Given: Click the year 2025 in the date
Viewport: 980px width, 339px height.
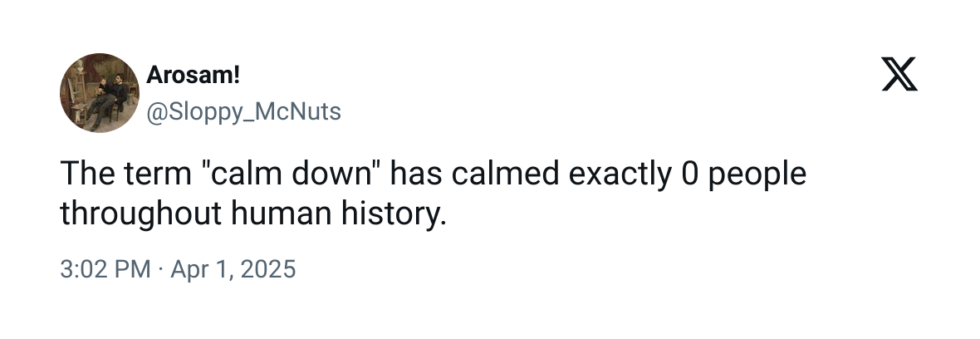Looking at the screenshot, I should pyautogui.click(x=267, y=270).
